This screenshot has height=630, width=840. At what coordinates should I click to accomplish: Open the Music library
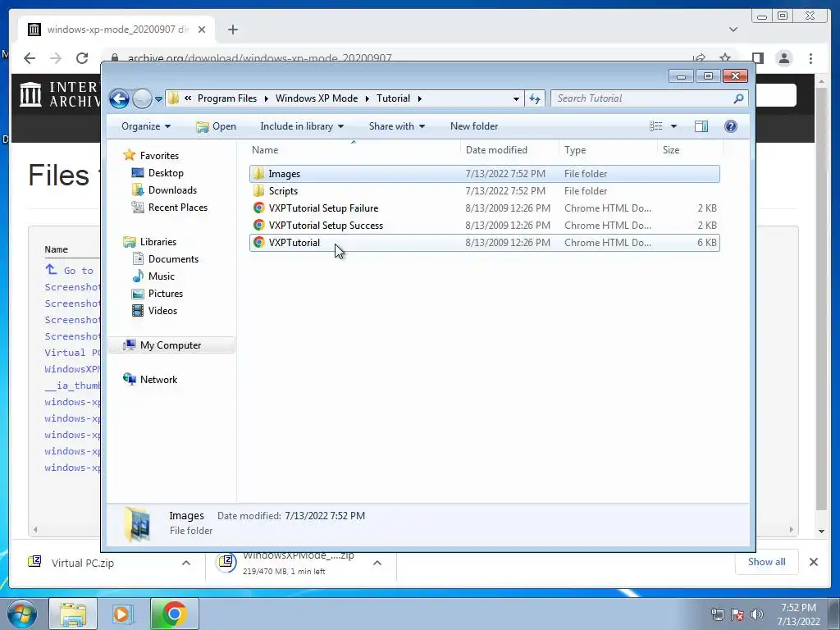(162, 276)
